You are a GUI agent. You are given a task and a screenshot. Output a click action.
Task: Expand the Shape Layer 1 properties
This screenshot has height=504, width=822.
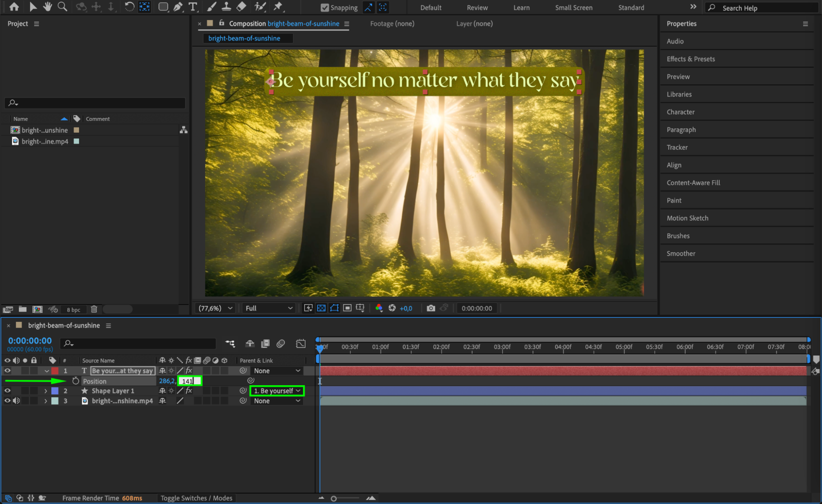click(46, 391)
